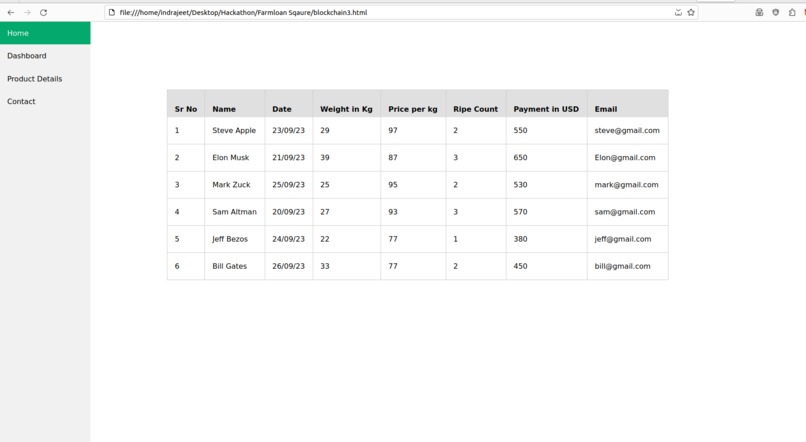Click the date 23/09/23

pyautogui.click(x=288, y=131)
